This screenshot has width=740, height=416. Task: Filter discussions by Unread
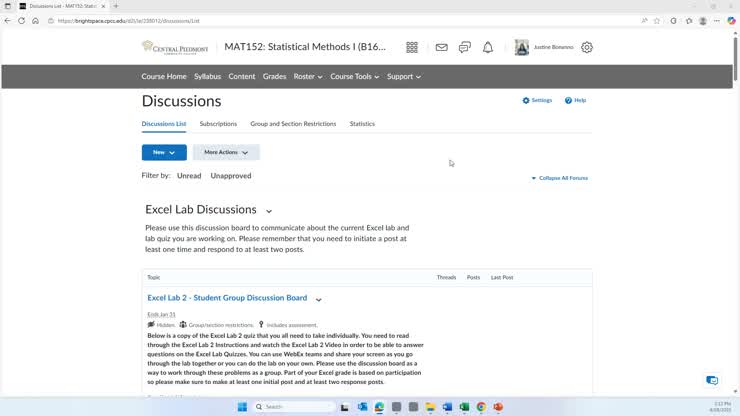(189, 176)
